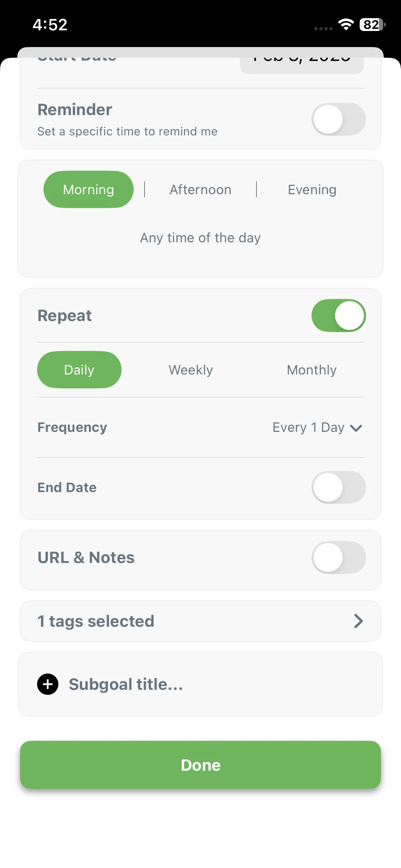Switch on URL & Notes
The width and height of the screenshot is (401, 868).
click(339, 558)
